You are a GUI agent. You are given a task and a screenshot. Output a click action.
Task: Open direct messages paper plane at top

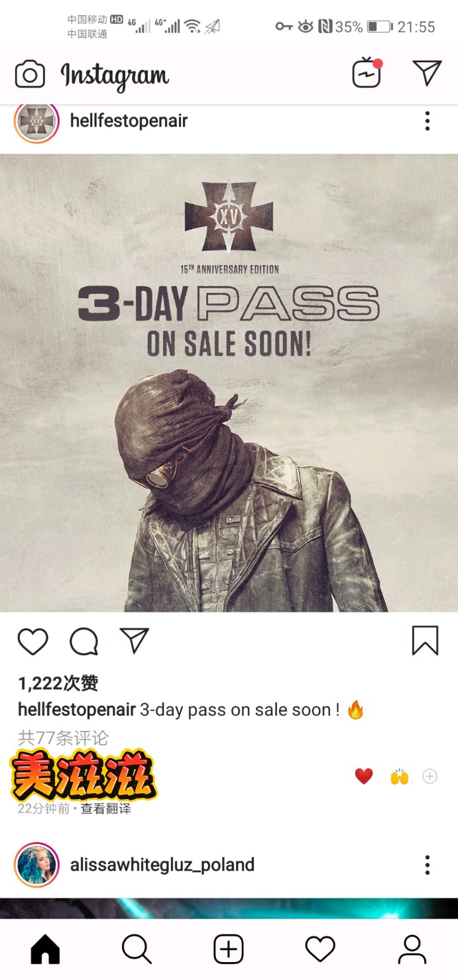click(x=427, y=73)
